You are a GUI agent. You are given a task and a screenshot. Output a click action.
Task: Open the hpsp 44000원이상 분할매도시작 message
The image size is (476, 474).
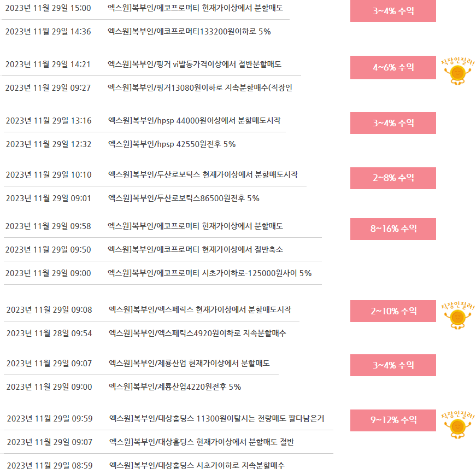(x=195, y=120)
